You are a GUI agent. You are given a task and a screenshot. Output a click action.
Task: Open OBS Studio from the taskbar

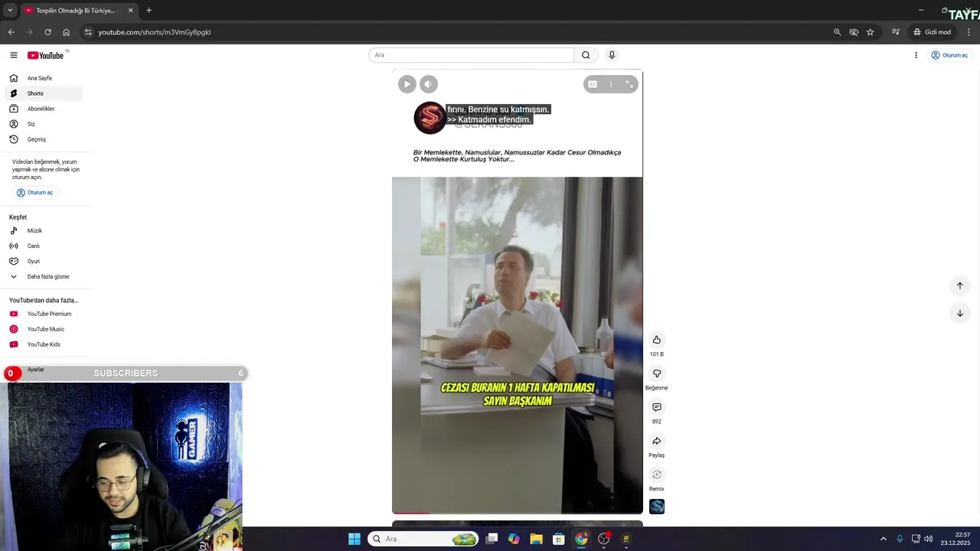pyautogui.click(x=604, y=539)
